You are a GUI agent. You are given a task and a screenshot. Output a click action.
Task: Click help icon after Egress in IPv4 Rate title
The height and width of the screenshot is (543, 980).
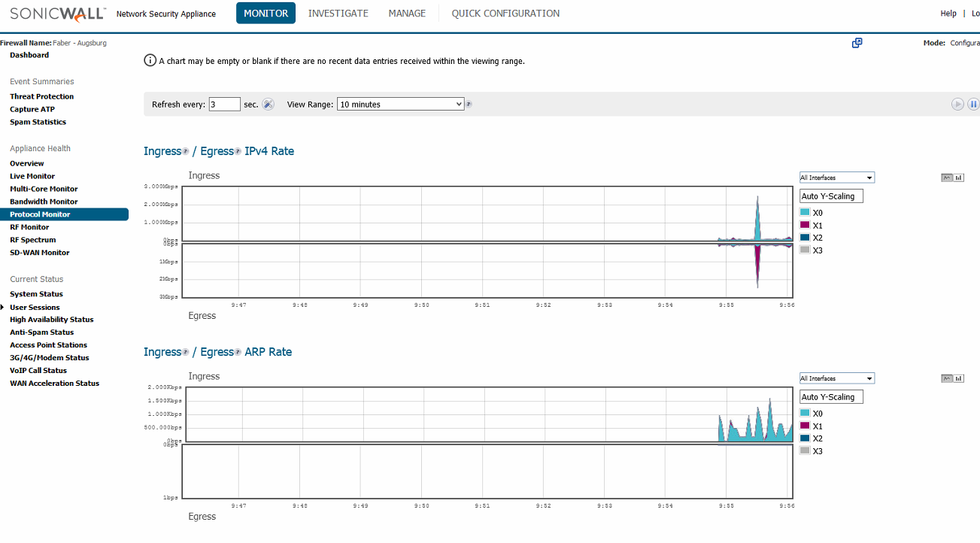point(238,152)
